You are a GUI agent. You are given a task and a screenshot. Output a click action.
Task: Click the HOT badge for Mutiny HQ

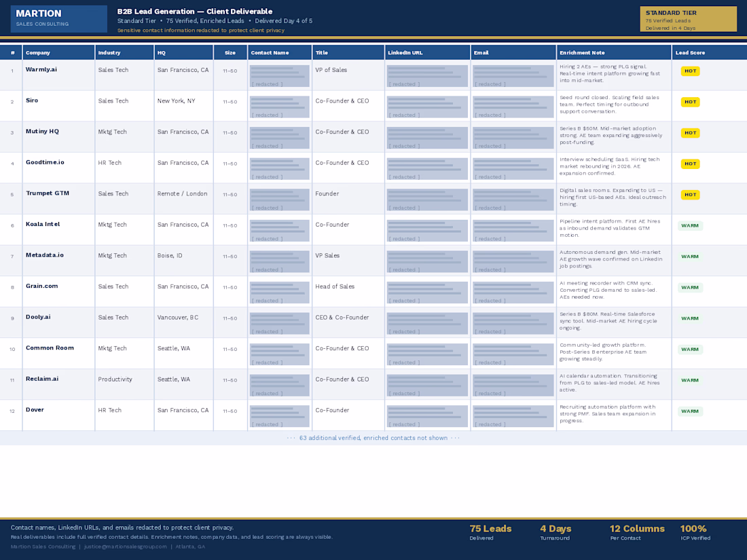tap(691, 133)
